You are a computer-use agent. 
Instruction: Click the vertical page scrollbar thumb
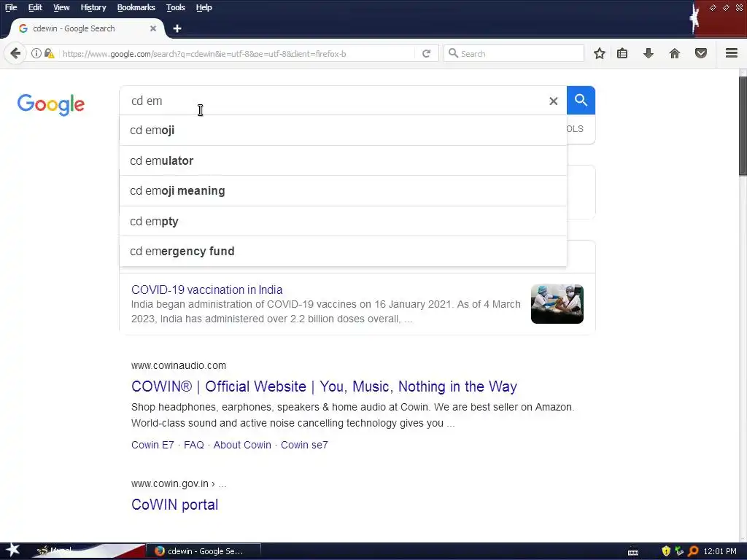pos(743,126)
